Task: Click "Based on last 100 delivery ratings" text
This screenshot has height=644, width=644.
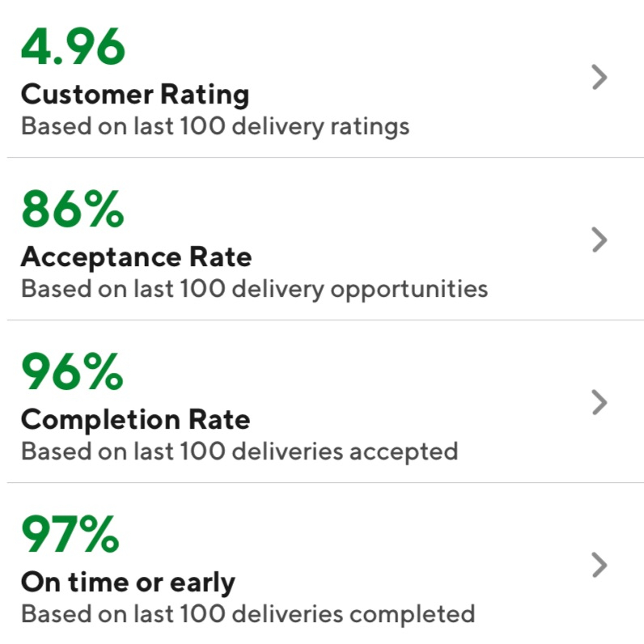Action: tap(215, 127)
